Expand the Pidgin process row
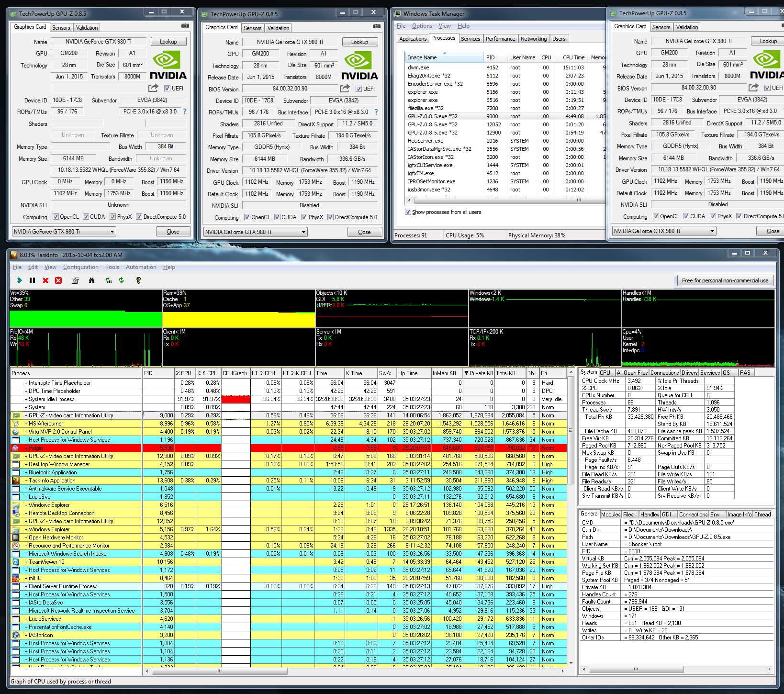This screenshot has width=784, height=694. 26,448
